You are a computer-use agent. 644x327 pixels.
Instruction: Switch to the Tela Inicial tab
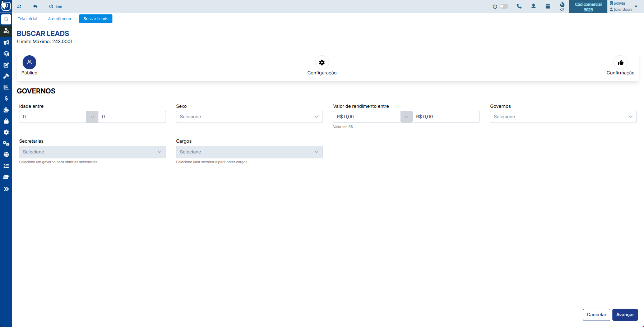(x=27, y=19)
